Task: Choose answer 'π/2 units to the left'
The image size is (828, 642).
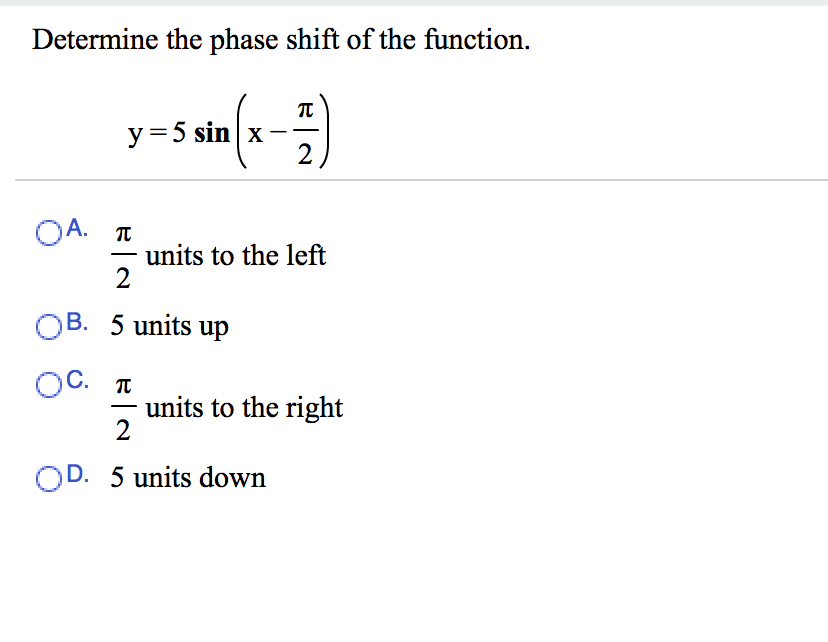Action: pyautogui.click(x=47, y=231)
